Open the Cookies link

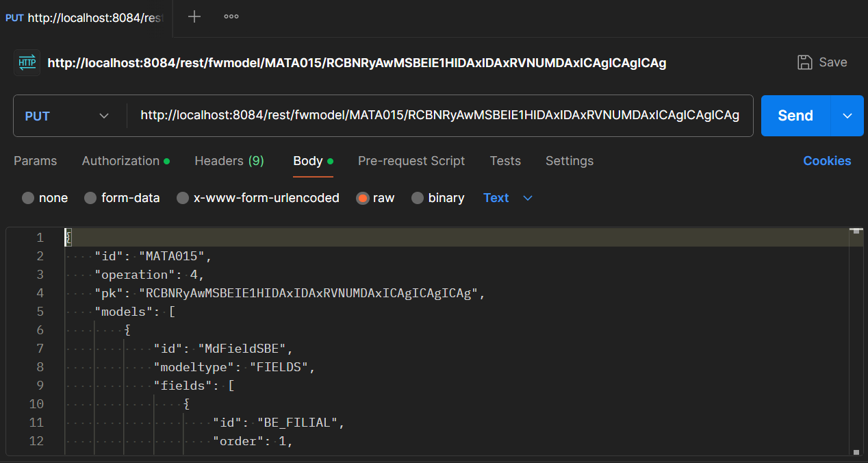827,161
